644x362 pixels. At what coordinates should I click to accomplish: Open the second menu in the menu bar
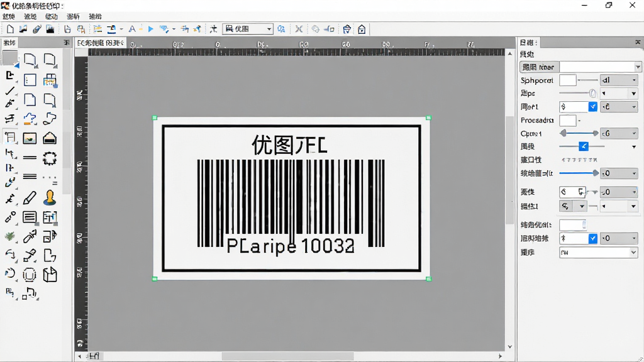(30, 16)
